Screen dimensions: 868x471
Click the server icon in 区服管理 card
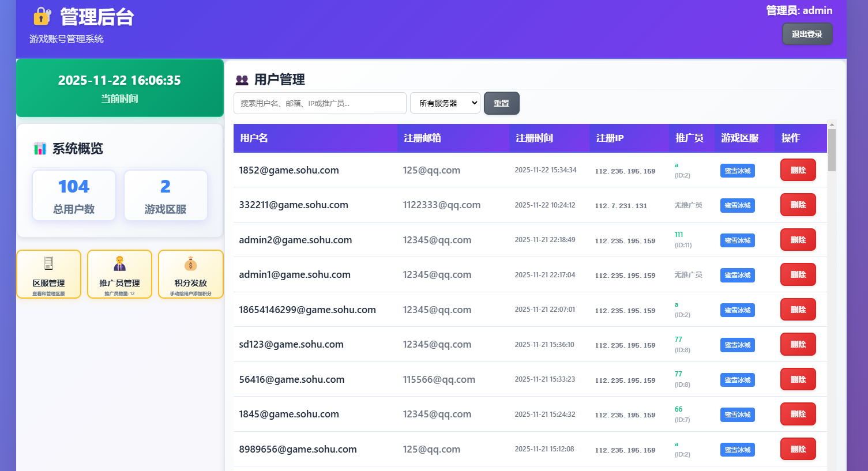coord(48,263)
